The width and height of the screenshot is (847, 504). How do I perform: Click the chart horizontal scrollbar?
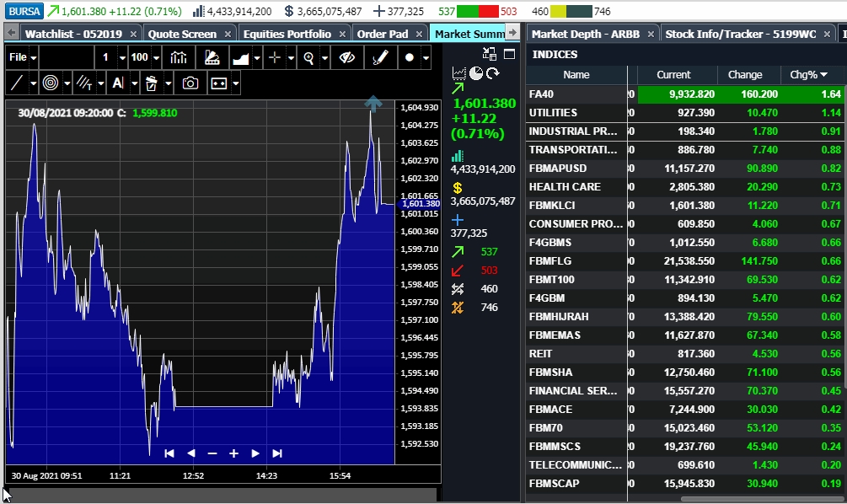pos(222,494)
